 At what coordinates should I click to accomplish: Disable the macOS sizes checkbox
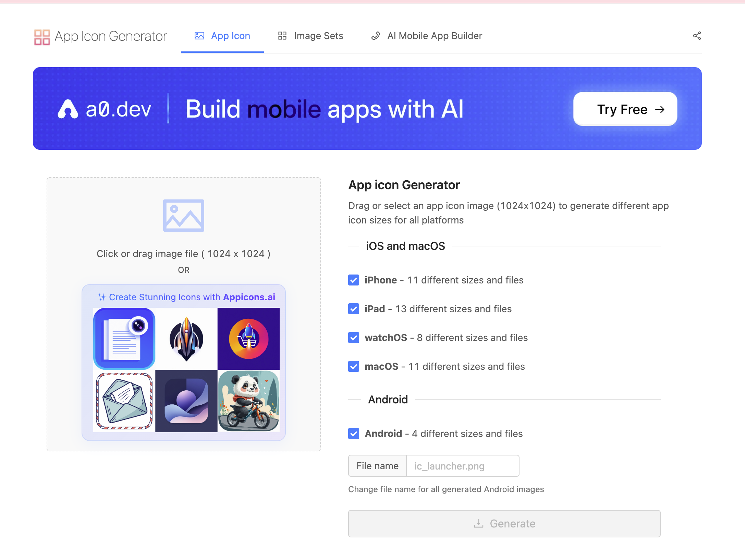point(354,366)
